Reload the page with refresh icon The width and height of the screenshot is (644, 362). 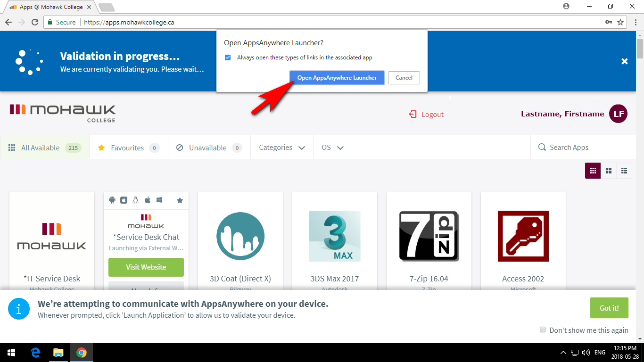(35, 22)
